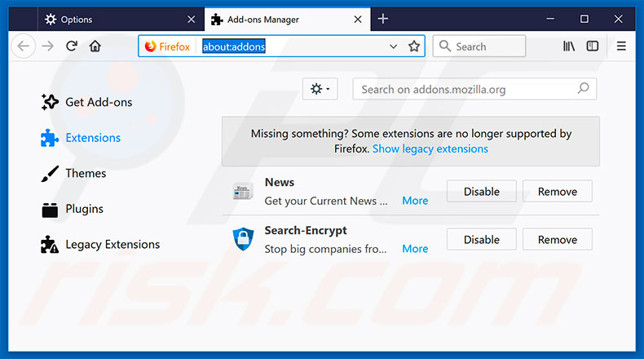Close the Add-ons Manager tab
The image size is (644, 359).
pos(358,20)
